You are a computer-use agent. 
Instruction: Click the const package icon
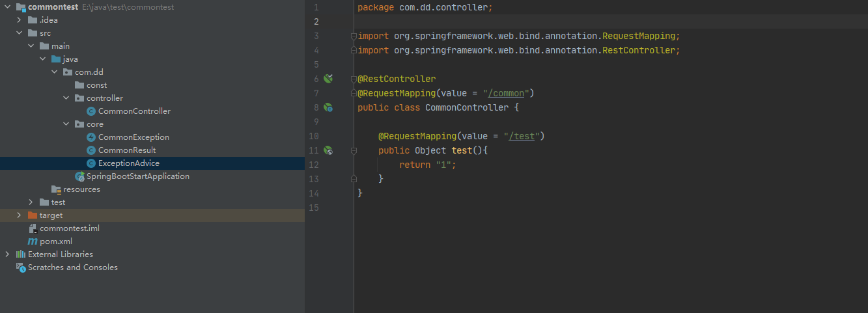[x=79, y=85]
